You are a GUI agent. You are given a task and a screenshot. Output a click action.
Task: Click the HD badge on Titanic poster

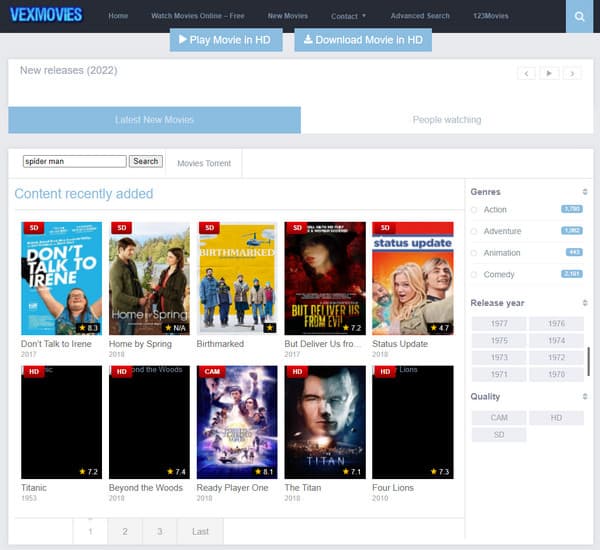34,372
